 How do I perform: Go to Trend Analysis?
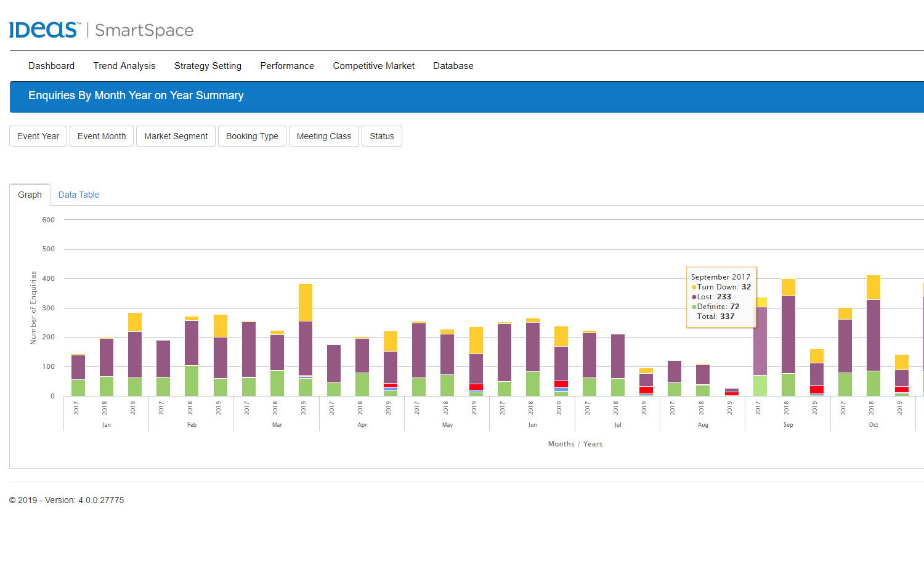point(124,66)
